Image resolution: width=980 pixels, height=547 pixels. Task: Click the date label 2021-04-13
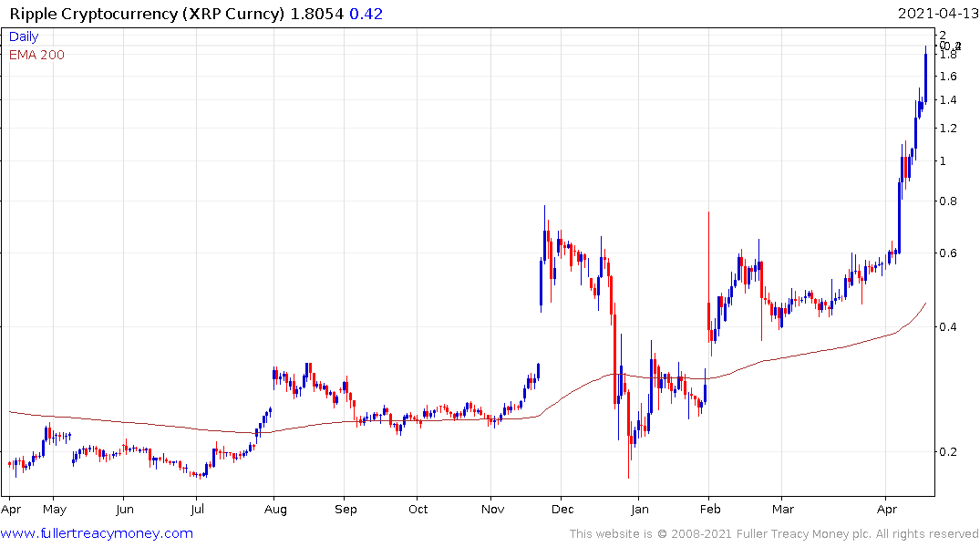click(x=937, y=14)
